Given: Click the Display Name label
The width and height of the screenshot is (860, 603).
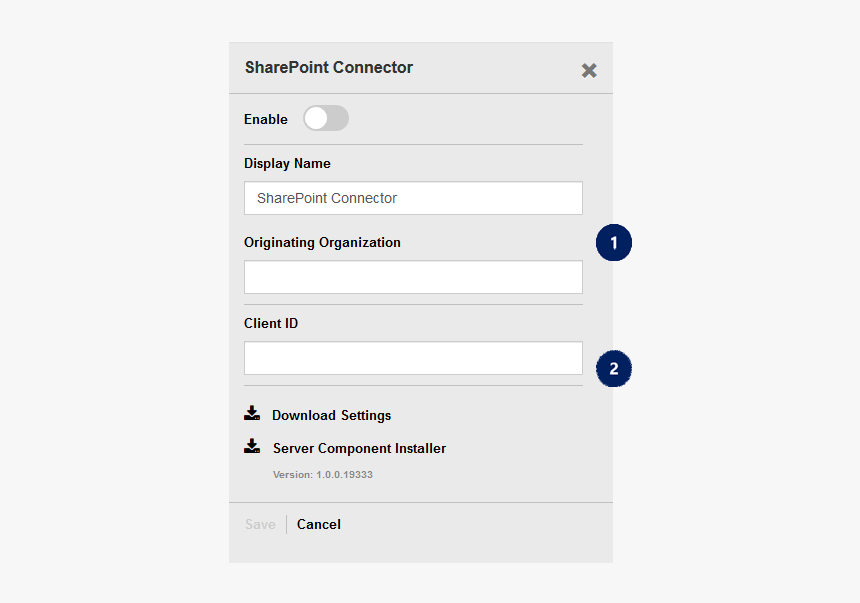Looking at the screenshot, I should (x=287, y=164).
